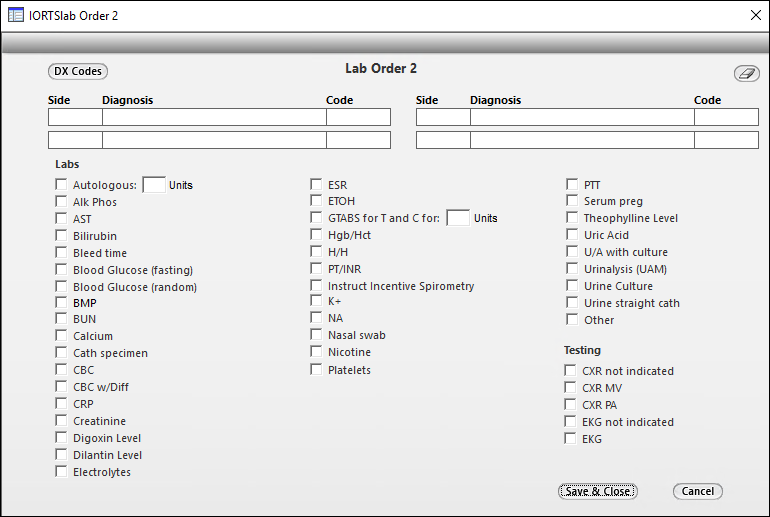
Task: Click first-row left Diagnosis field
Action: click(x=214, y=117)
